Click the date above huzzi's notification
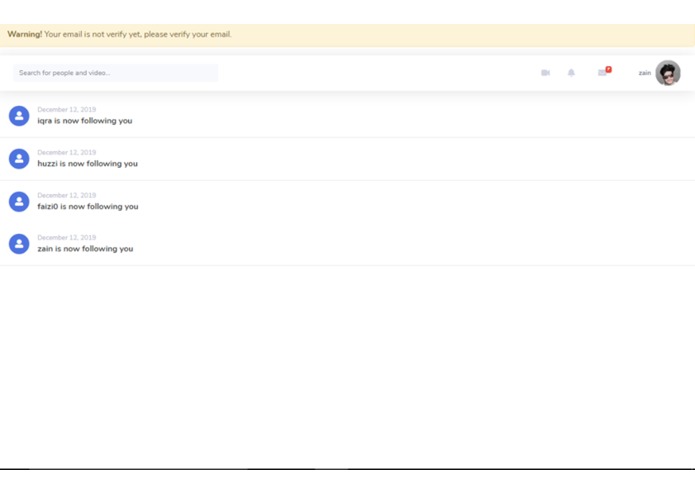The height and width of the screenshot is (494, 695). click(66, 152)
